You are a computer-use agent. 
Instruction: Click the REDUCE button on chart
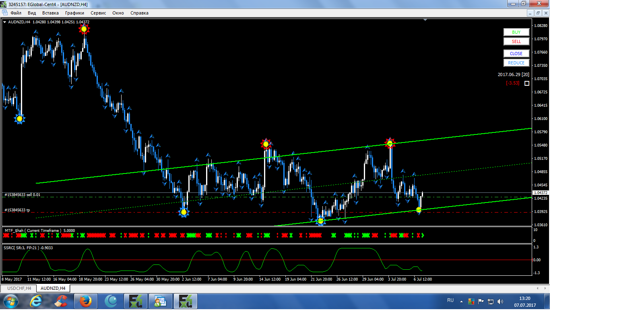click(x=516, y=63)
